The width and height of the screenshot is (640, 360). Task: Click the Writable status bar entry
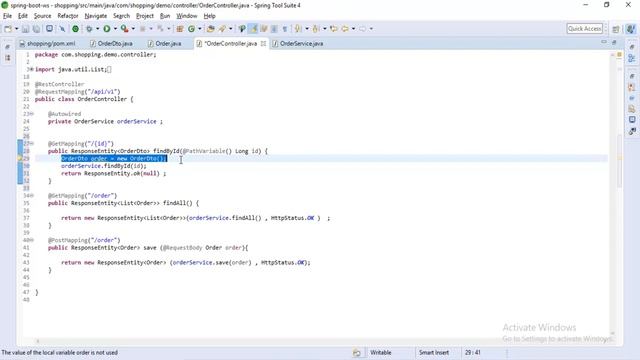pyautogui.click(x=380, y=353)
